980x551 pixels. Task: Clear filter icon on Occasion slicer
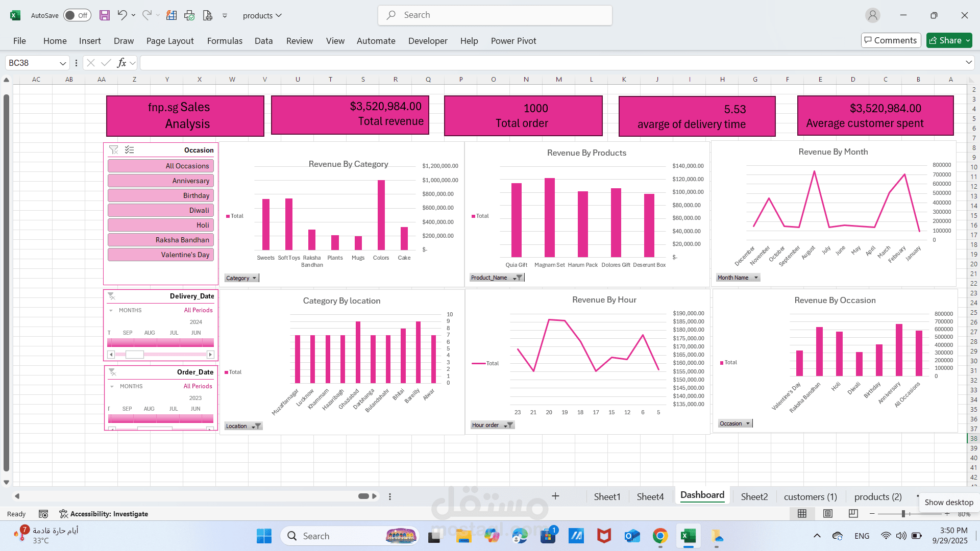114,150
